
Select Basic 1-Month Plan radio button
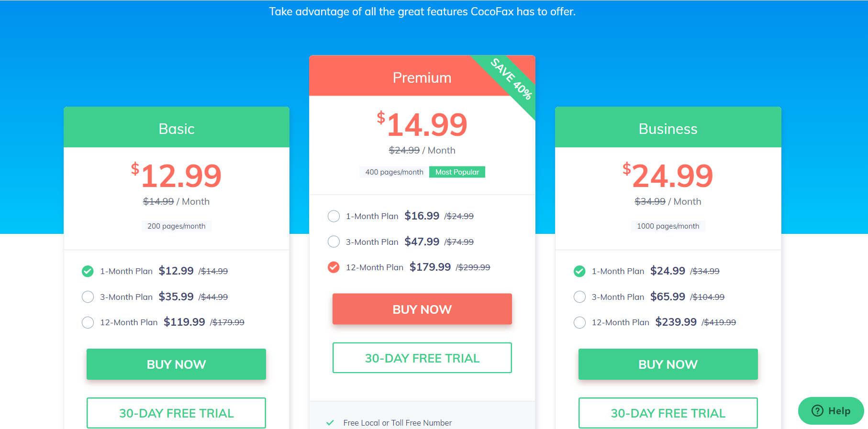coord(88,271)
